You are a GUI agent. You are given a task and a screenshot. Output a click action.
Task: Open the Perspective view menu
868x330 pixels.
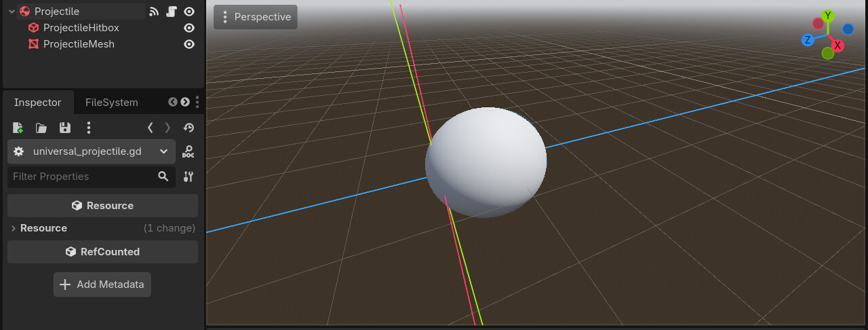coord(255,17)
